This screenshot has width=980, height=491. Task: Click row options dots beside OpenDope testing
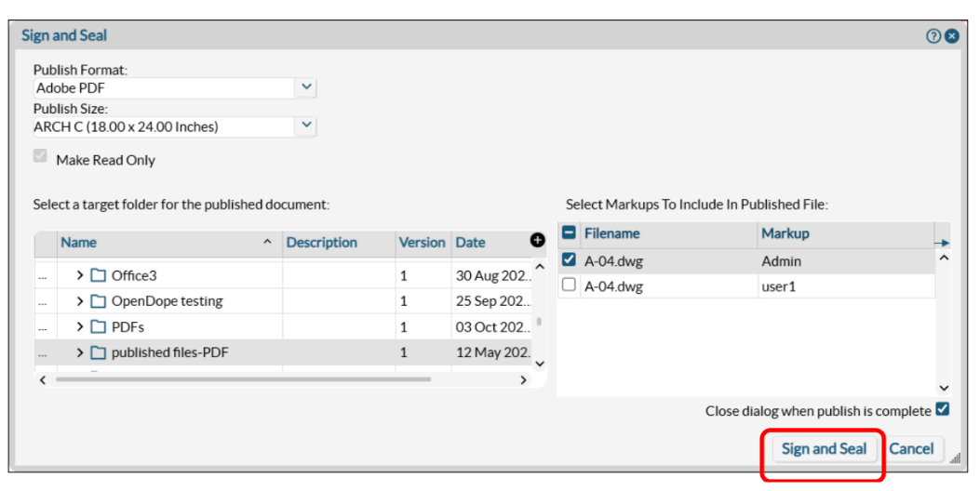43,302
